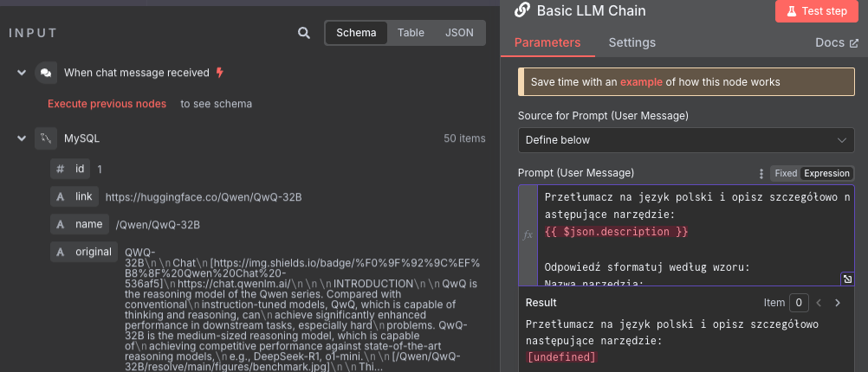
Task: Switch to the JSON view tab
Action: (x=459, y=33)
